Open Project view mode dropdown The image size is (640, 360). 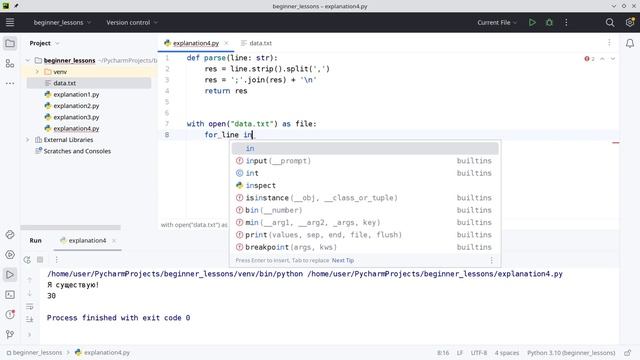(x=44, y=43)
